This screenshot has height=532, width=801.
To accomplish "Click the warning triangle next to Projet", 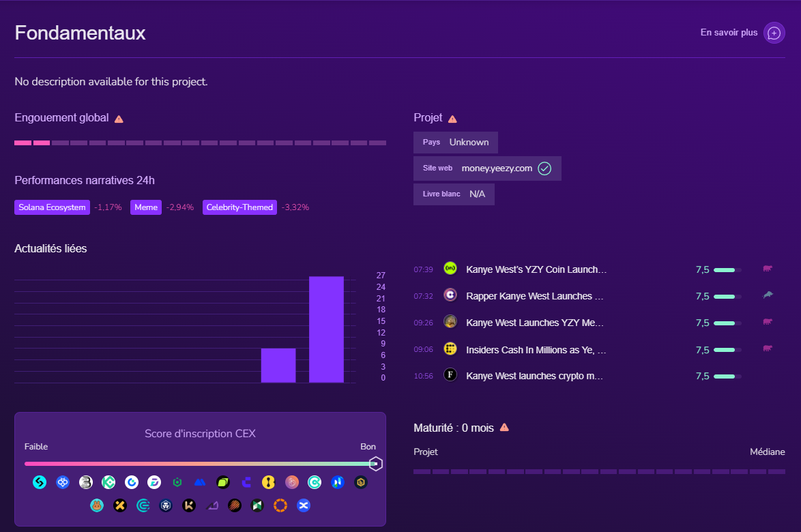I will point(452,119).
